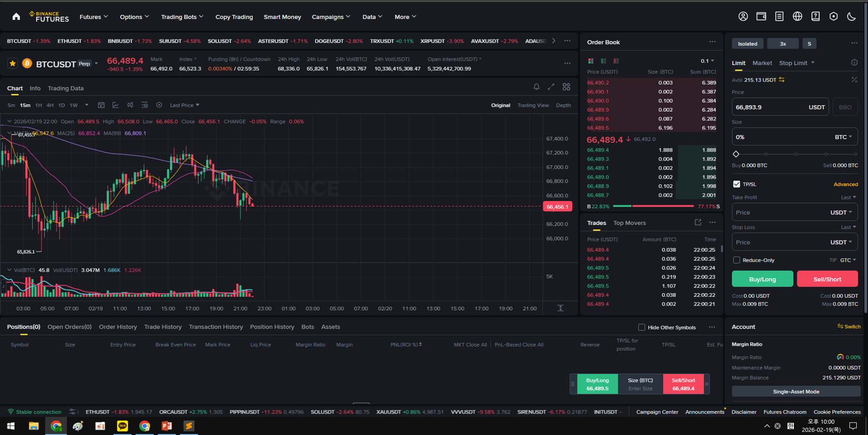868x435 pixels.
Task: Open the chart indicators icon
Action: click(115, 105)
